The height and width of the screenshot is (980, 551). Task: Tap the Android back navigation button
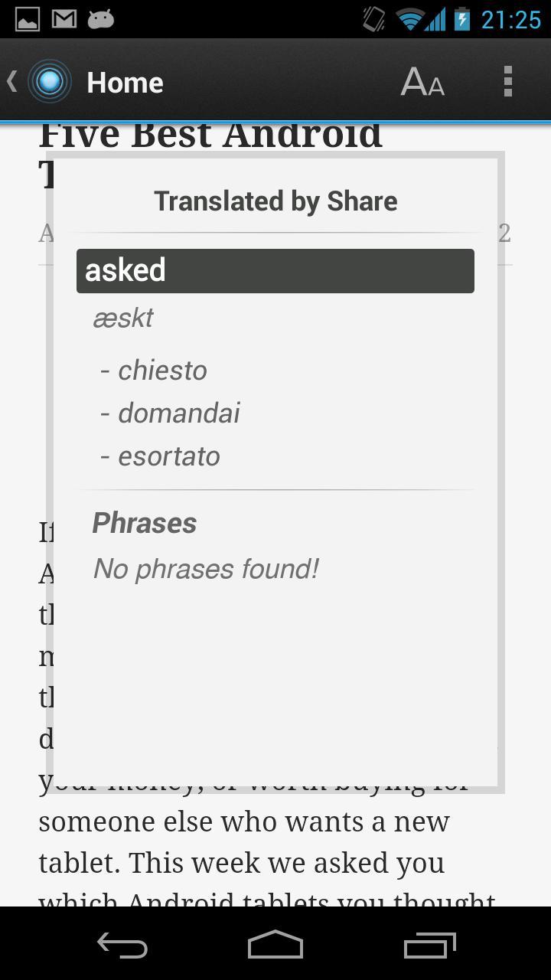tap(122, 946)
